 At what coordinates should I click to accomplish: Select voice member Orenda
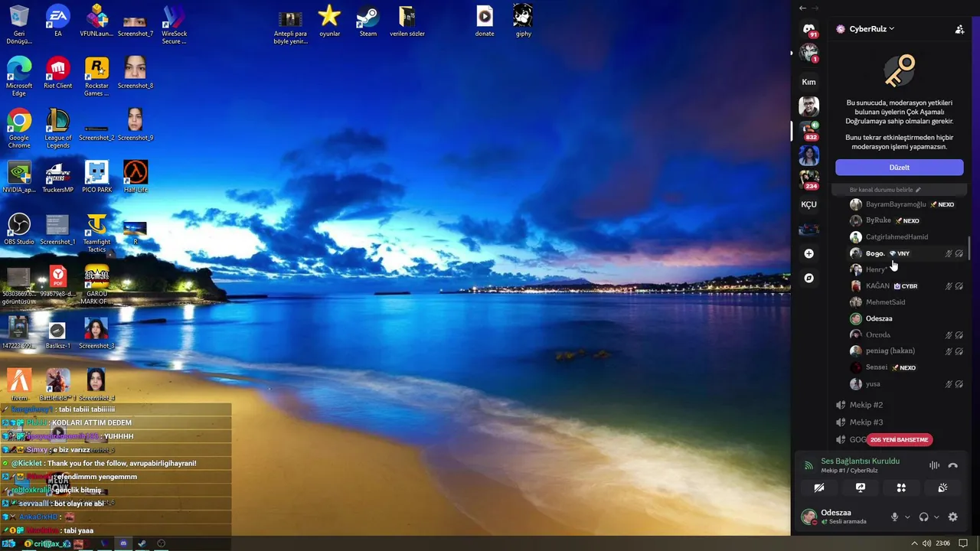click(x=907, y=334)
